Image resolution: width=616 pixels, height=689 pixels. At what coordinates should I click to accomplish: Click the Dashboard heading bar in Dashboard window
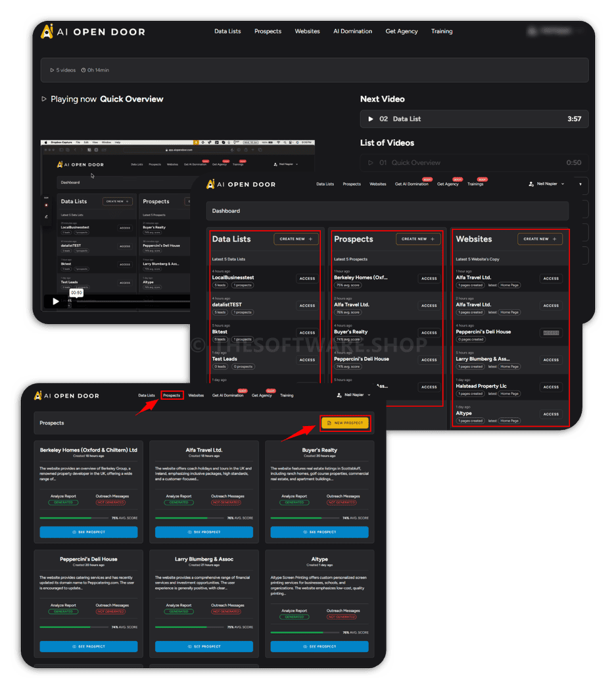387,211
